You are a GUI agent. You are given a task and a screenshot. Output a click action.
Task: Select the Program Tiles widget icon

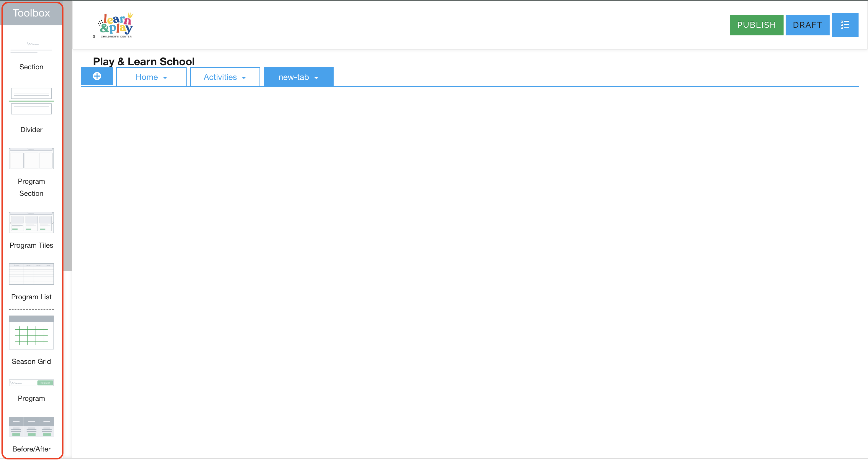pyautogui.click(x=31, y=222)
